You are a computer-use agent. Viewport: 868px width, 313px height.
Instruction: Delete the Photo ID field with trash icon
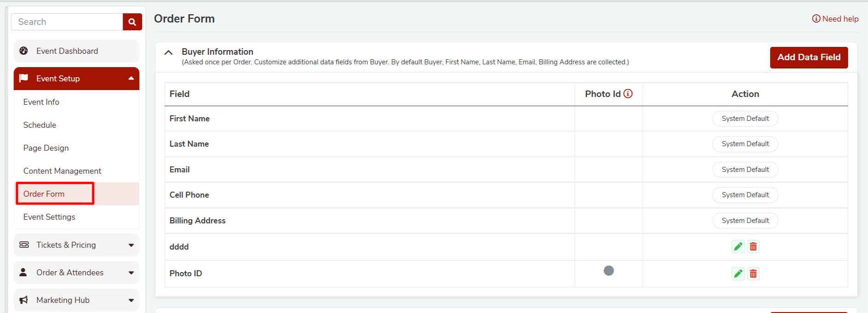753,274
